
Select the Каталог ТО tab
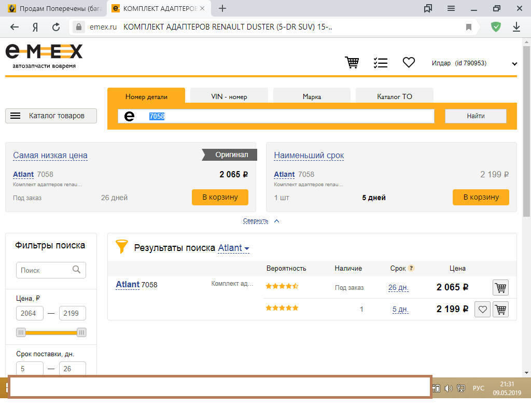(395, 96)
